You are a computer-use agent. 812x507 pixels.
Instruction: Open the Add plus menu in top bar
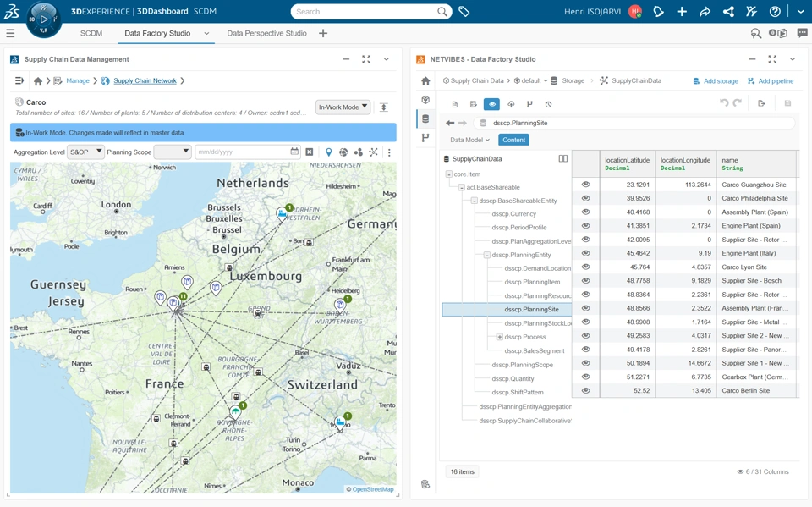[x=682, y=11]
